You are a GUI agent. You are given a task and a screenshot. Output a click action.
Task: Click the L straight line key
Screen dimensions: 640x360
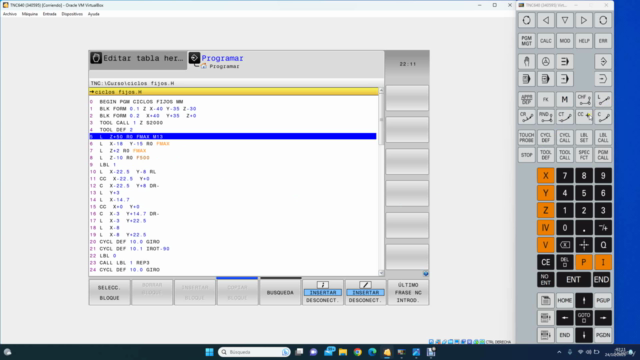(603, 100)
